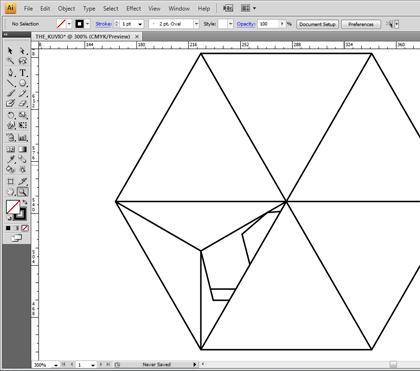Select the Column Graph tool
Image resolution: width=420 pixels, height=371 pixels.
click(x=22, y=137)
